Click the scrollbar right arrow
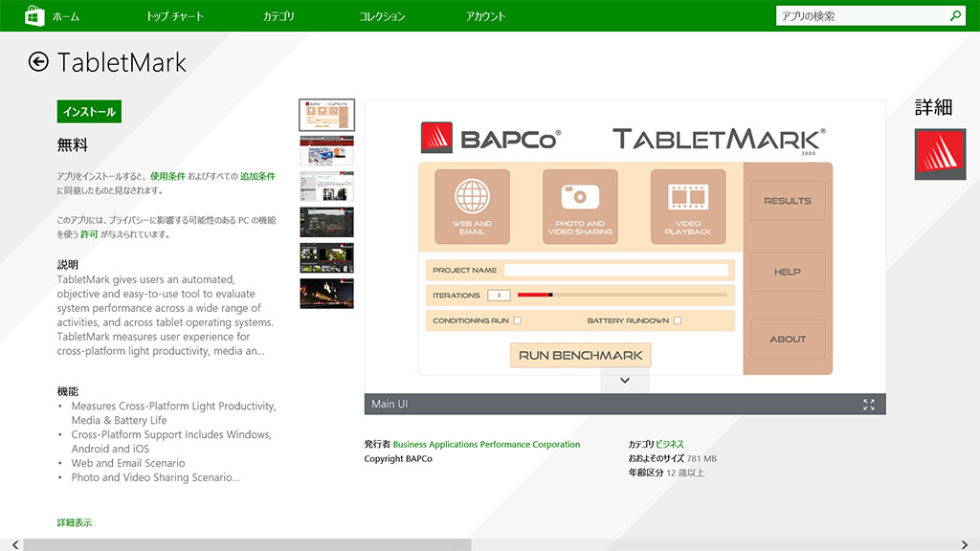The width and height of the screenshot is (980, 551). (x=965, y=544)
